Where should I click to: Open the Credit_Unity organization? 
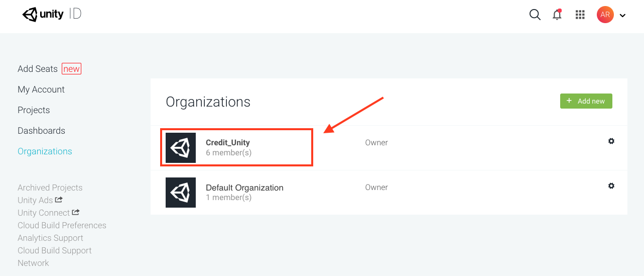(x=228, y=143)
